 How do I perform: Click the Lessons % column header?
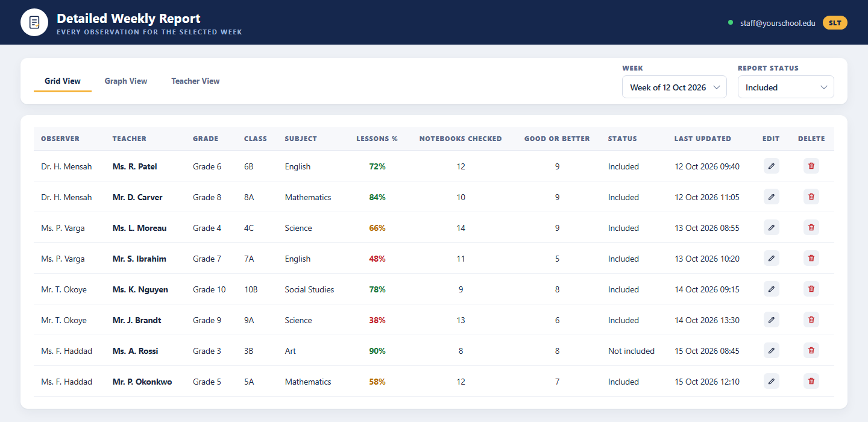click(x=377, y=139)
